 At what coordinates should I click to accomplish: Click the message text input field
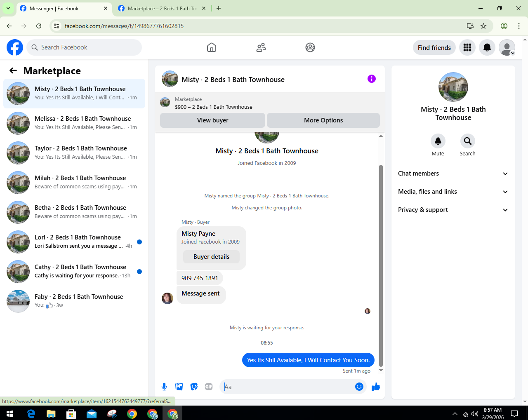(x=288, y=387)
